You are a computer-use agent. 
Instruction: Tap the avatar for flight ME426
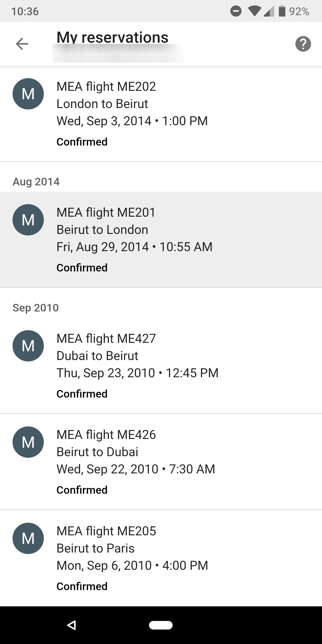click(28, 442)
